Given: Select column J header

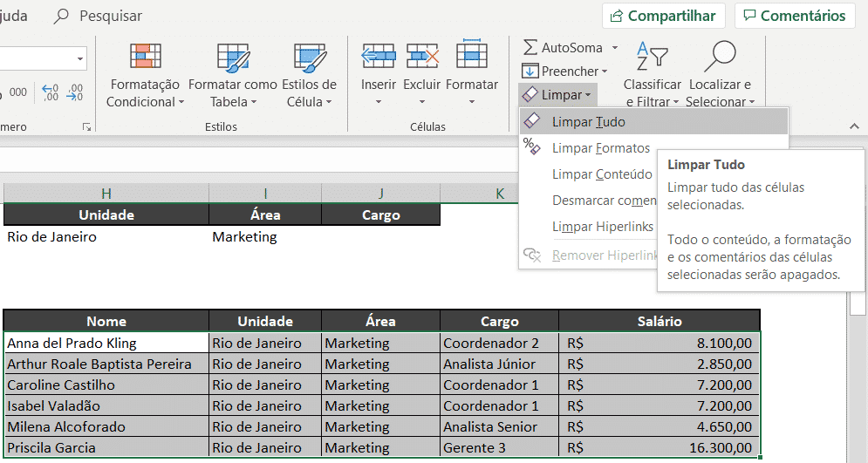Looking at the screenshot, I should coord(381,193).
